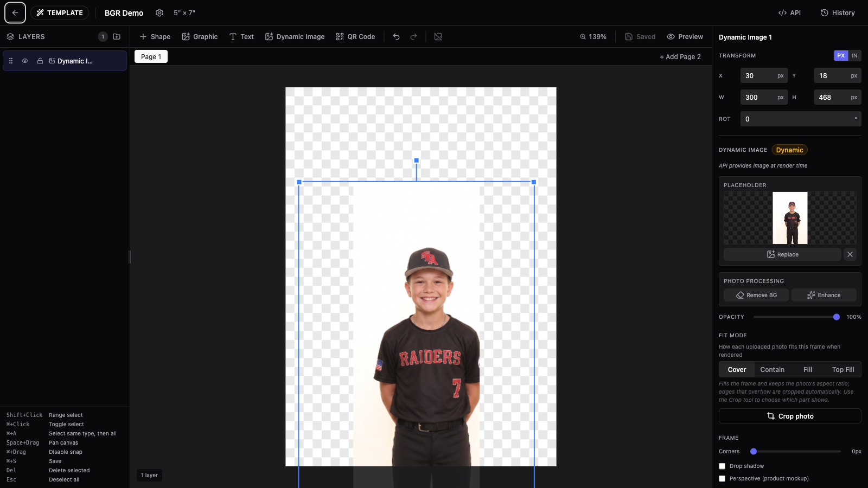
Task: Click the placeholder photo thumbnail
Action: tap(790, 218)
